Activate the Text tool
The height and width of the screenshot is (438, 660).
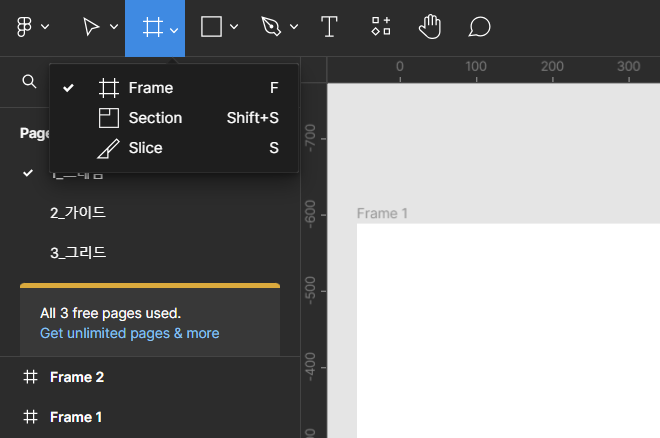point(329,27)
